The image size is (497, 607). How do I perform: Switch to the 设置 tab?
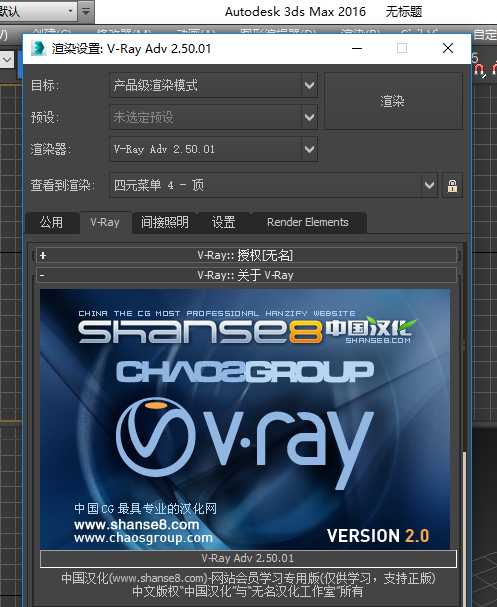(223, 222)
